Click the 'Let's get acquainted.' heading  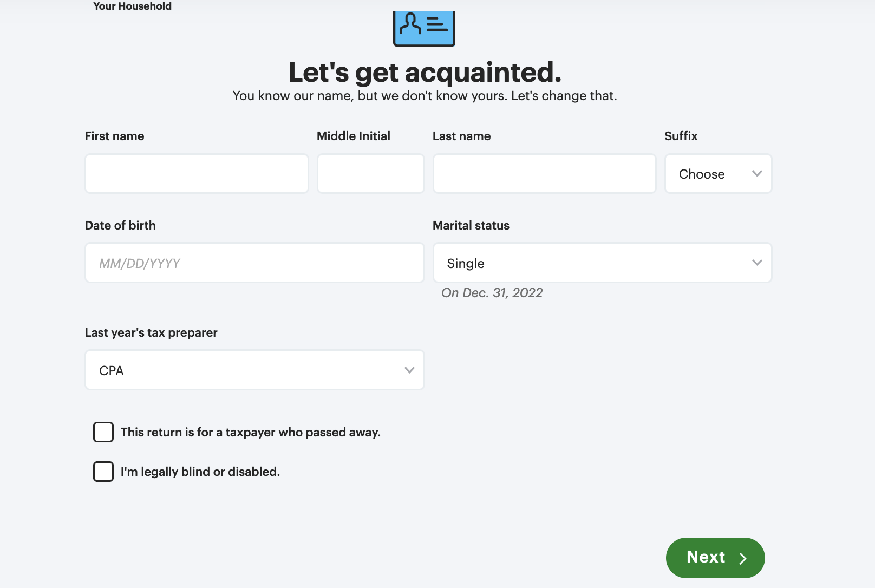tap(425, 72)
